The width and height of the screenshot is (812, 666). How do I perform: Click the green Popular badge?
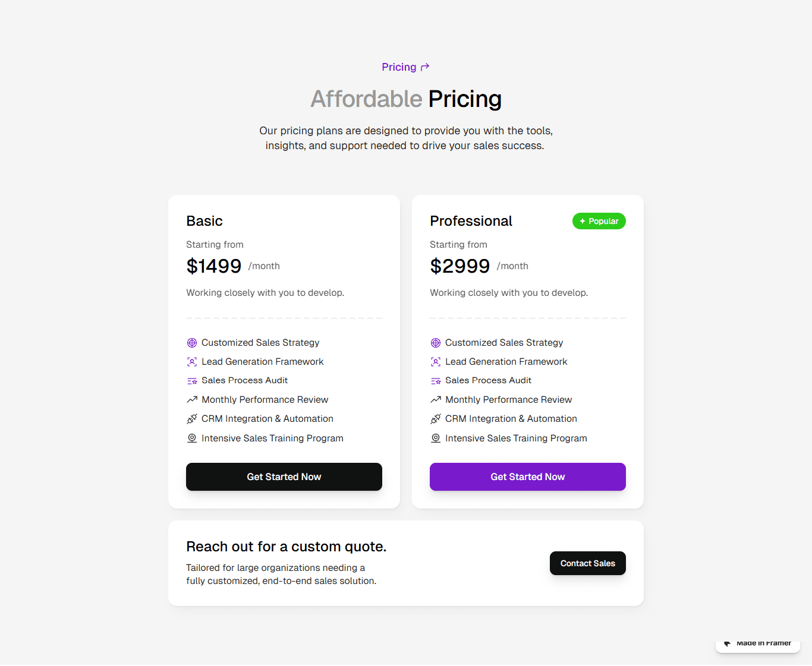coord(599,221)
